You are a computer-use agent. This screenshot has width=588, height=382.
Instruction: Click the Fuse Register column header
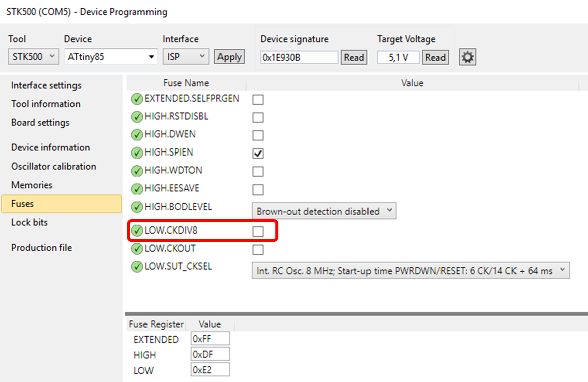point(157,324)
